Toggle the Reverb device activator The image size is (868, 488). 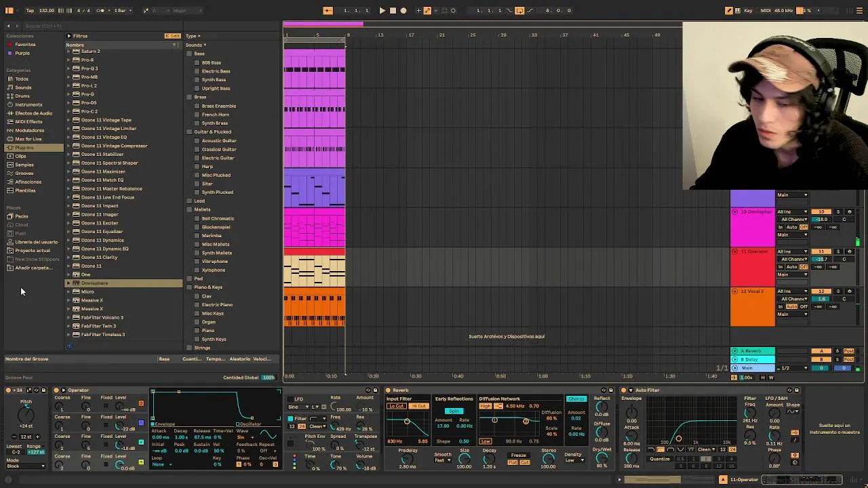388,390
